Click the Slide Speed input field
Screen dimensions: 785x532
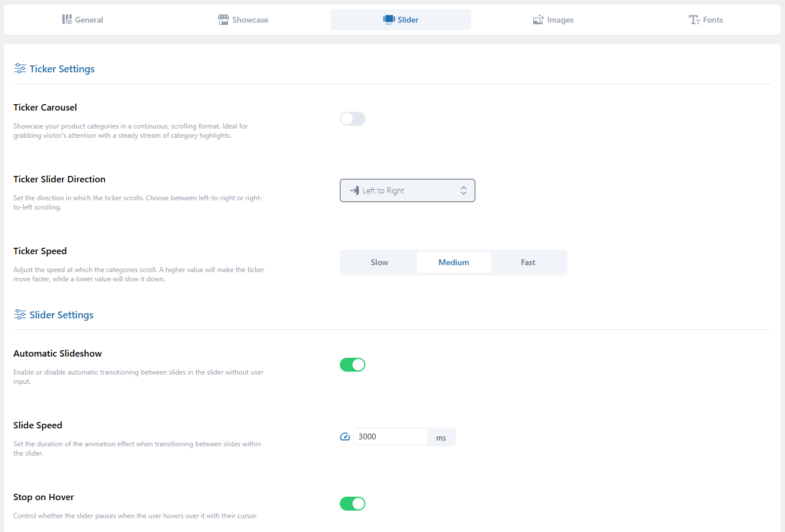coord(390,436)
